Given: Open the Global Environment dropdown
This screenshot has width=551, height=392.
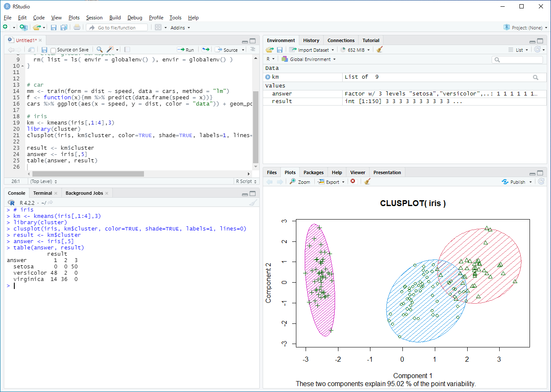Looking at the screenshot, I should 309,59.
